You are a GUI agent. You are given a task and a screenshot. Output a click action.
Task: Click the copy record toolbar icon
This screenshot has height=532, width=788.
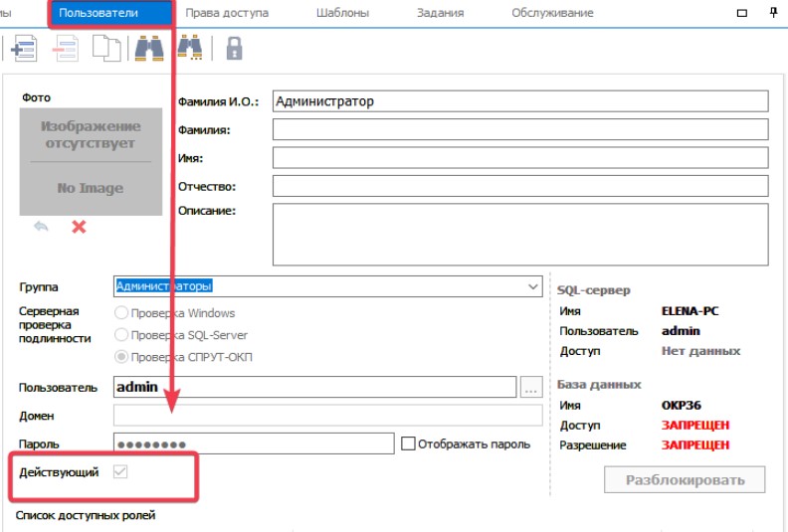(106, 48)
